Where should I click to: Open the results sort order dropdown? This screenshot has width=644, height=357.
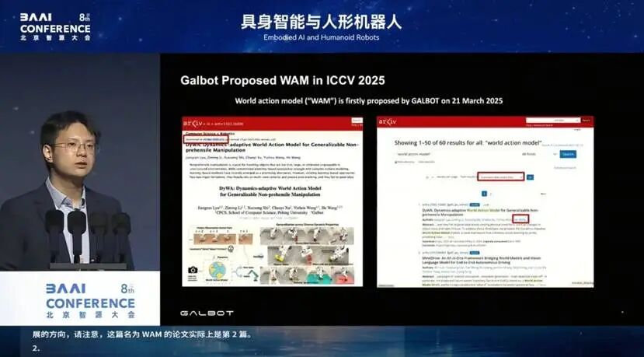(500, 177)
